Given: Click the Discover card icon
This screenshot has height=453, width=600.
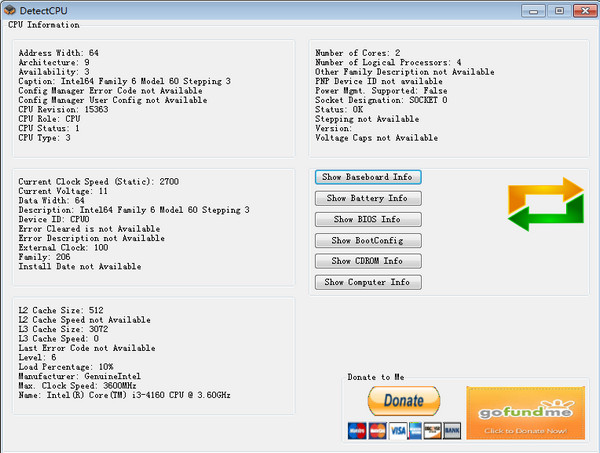Looking at the screenshot, I should click(432, 430).
